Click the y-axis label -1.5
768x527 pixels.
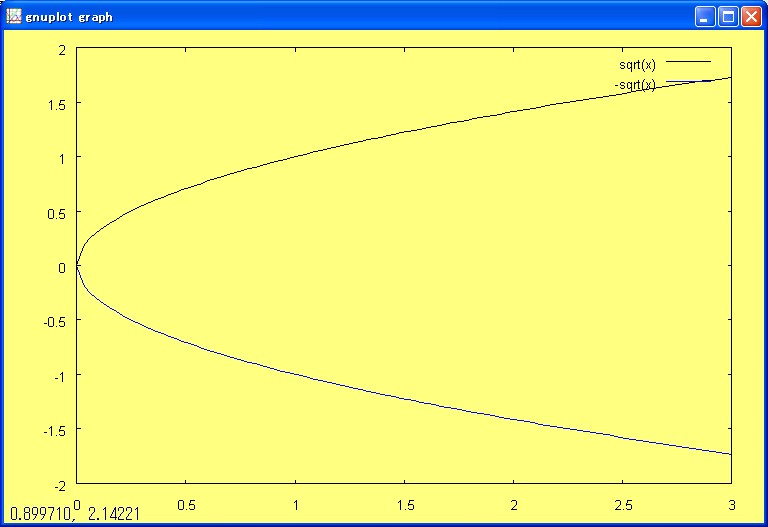coord(54,431)
